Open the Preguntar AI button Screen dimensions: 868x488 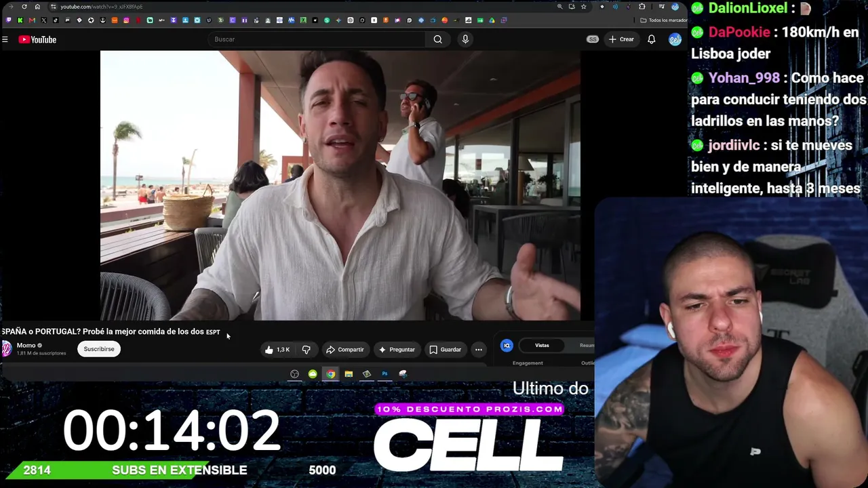click(397, 350)
